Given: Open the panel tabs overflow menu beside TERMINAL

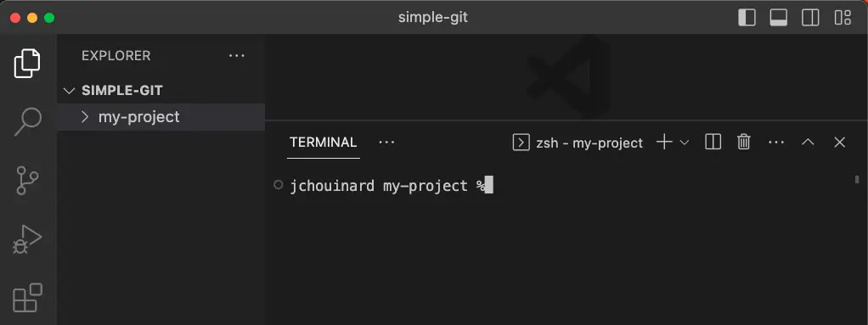Looking at the screenshot, I should [x=386, y=143].
